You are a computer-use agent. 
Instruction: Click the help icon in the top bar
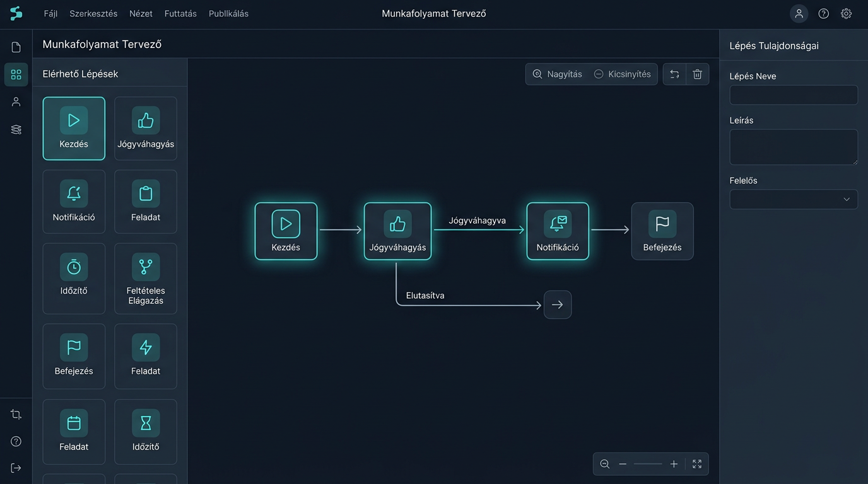[824, 13]
